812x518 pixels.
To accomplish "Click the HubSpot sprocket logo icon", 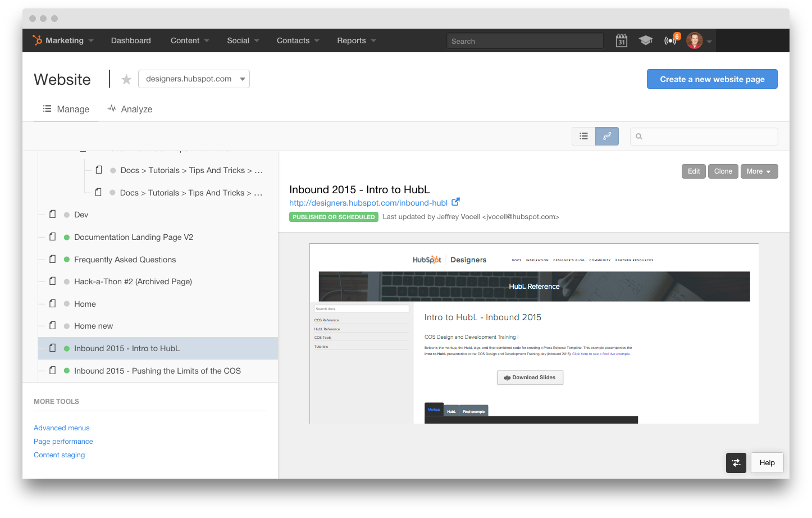I will pos(38,40).
